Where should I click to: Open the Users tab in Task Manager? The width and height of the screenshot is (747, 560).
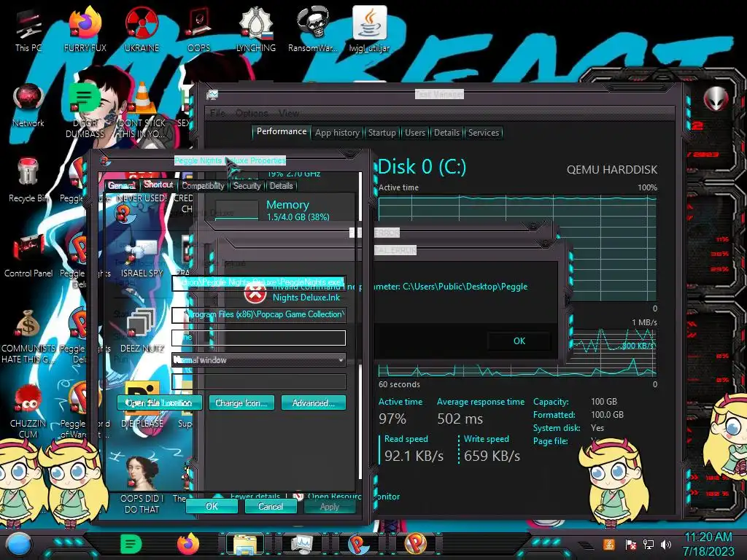(x=415, y=133)
